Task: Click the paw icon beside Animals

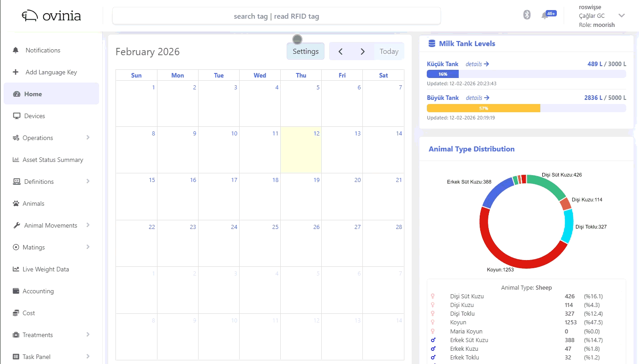Action: (x=16, y=203)
